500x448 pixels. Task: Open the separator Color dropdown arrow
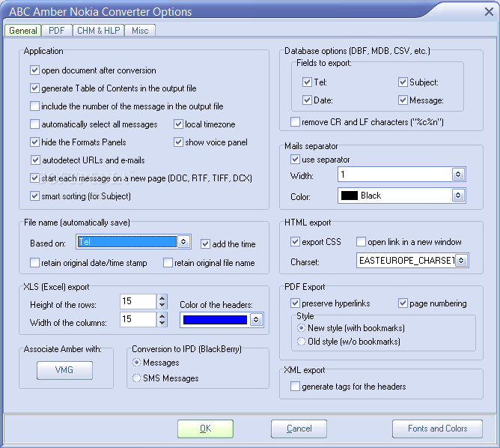click(458, 196)
